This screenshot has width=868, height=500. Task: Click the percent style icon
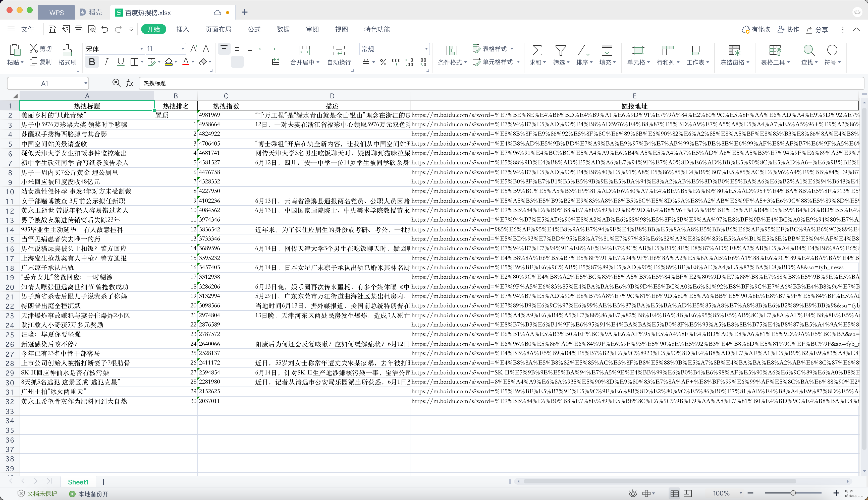(383, 62)
